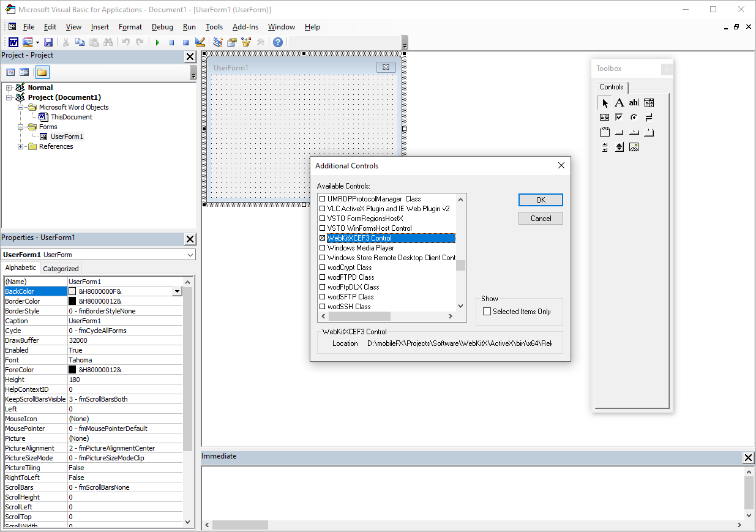Run the macro with the green play icon
The image size is (756, 532).
pos(157,42)
